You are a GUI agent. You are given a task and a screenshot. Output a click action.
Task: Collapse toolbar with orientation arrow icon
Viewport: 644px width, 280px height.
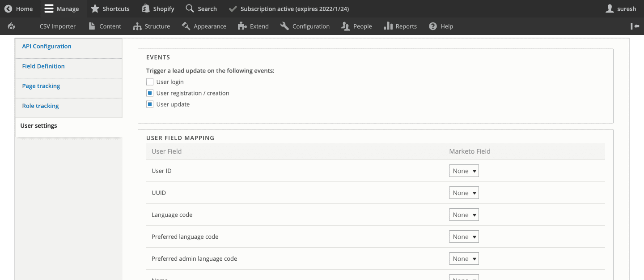[x=635, y=26]
